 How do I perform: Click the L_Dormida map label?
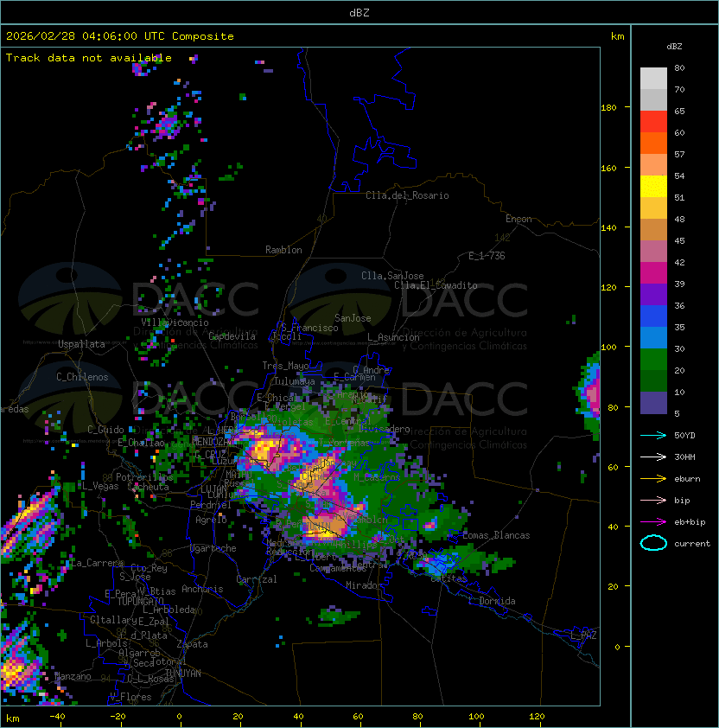coord(492,601)
